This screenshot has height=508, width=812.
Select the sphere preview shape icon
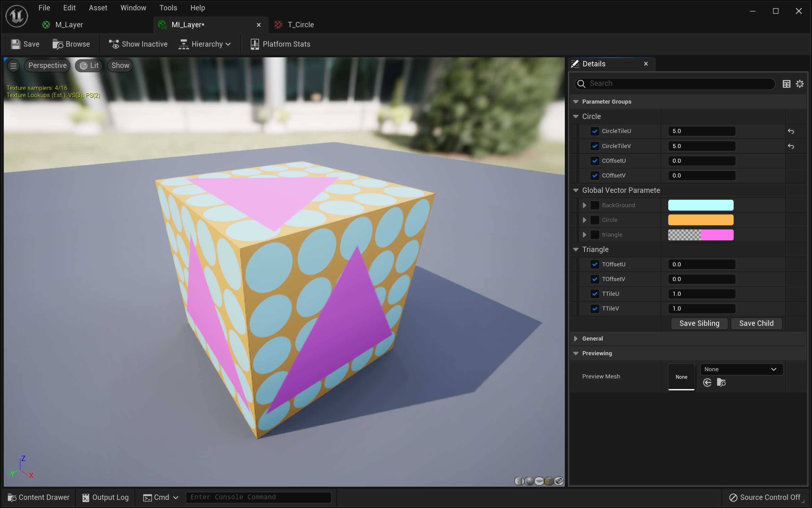(529, 481)
